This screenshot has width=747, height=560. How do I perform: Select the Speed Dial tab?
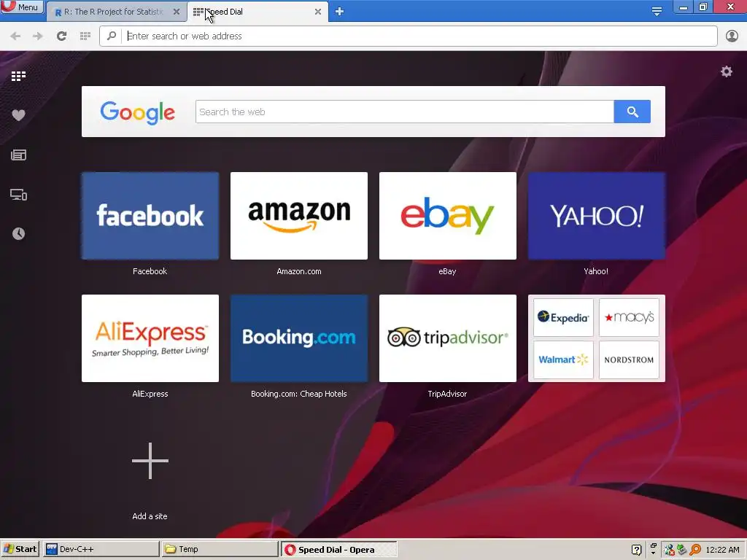tap(258, 12)
